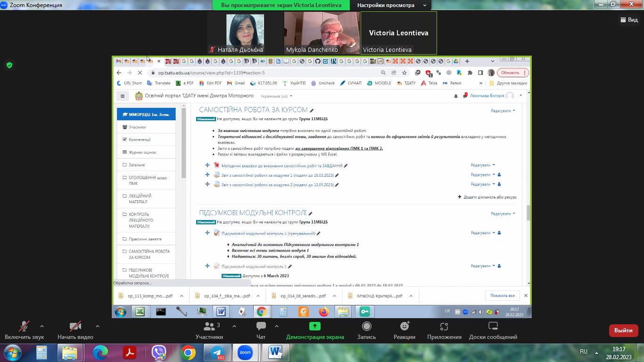The width and height of the screenshot is (644, 362).
Task: Open Звіт з самостійної роботи за модулем 2
Action: 277,185
